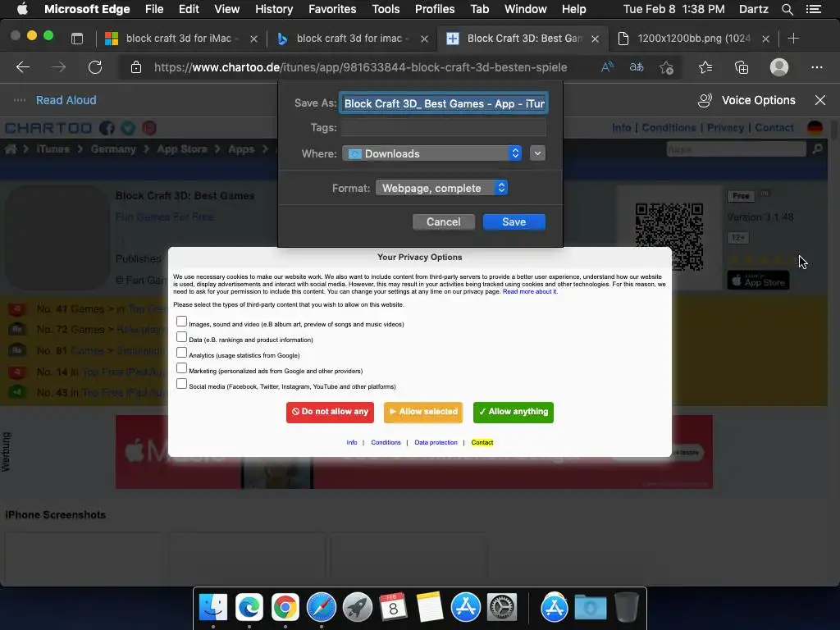Image resolution: width=840 pixels, height=630 pixels.
Task: Enable the Data rankings checkbox
Action: [181, 337]
